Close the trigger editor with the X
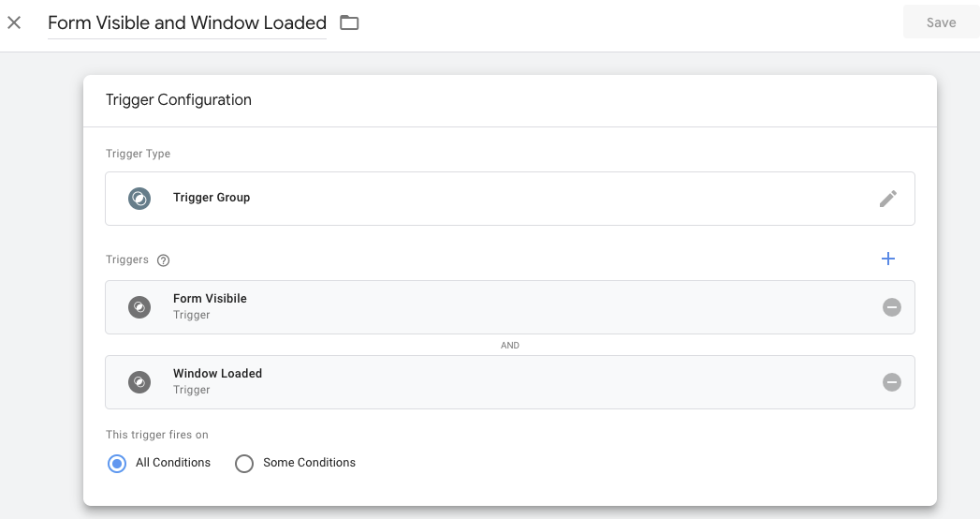The width and height of the screenshot is (980, 519). tap(14, 22)
